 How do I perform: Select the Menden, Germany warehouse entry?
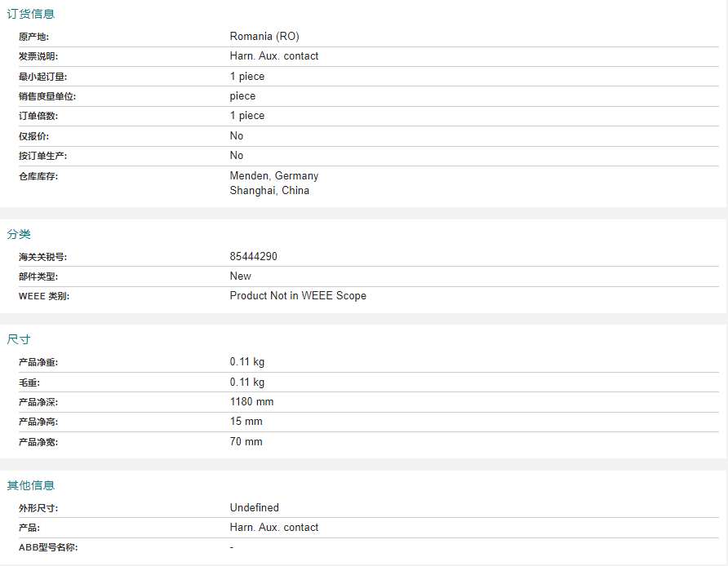coord(274,176)
